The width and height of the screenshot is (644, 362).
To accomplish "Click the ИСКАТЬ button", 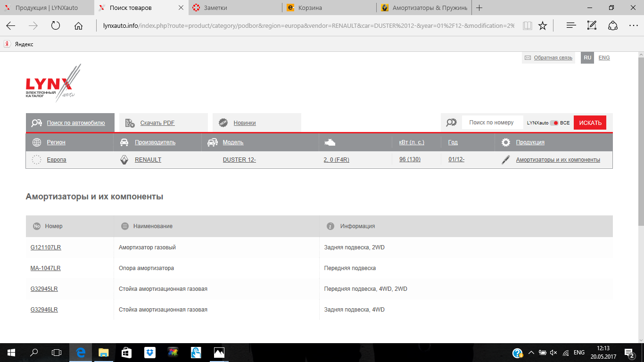I will click(590, 123).
